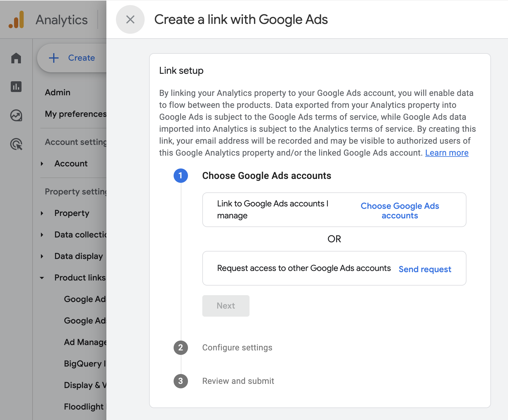Click Account settings section label
508x420 pixels.
coord(76,142)
